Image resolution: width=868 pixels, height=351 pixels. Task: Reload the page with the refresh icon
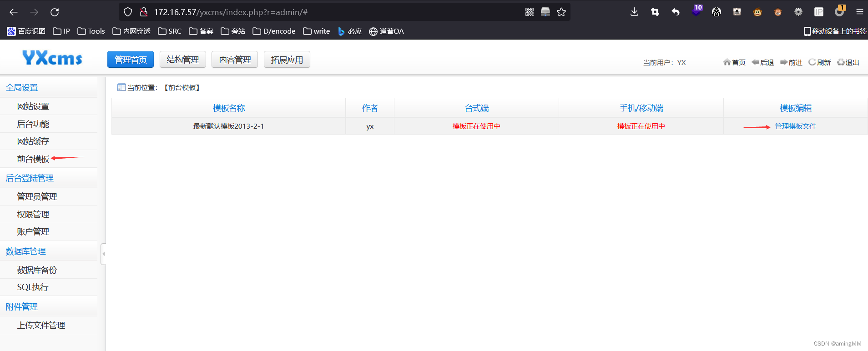tap(55, 12)
